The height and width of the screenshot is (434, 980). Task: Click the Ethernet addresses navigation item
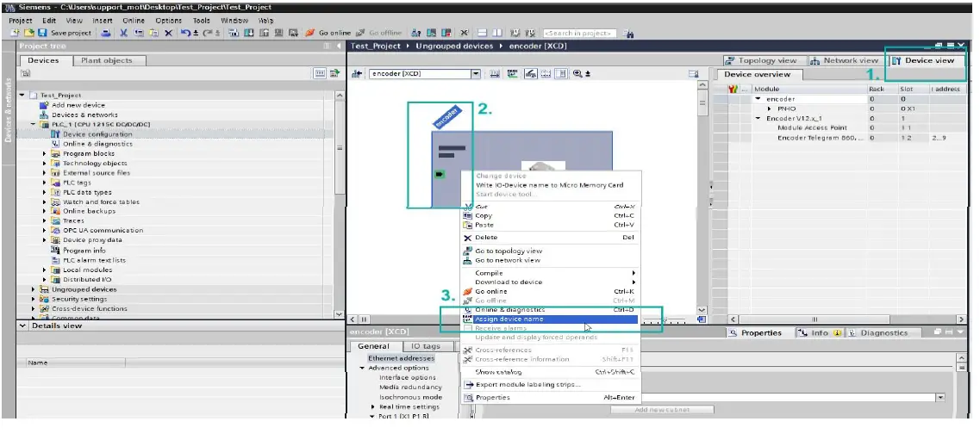[401, 358]
